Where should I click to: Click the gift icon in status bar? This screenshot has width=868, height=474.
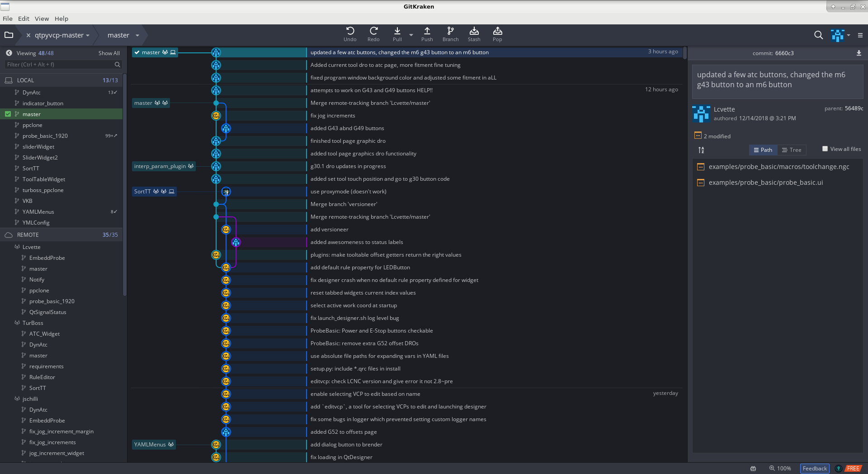(x=753, y=468)
